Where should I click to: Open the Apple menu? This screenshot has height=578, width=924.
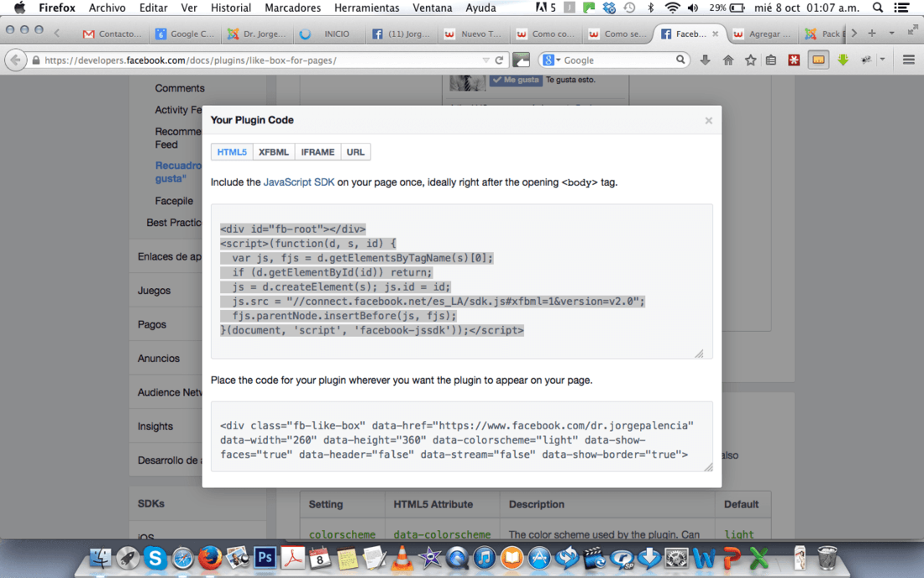pyautogui.click(x=19, y=8)
